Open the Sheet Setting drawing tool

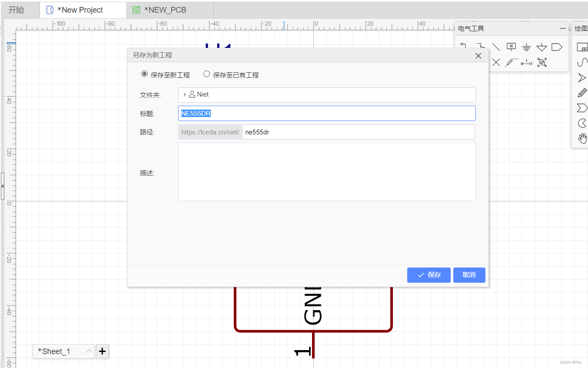tap(582, 47)
